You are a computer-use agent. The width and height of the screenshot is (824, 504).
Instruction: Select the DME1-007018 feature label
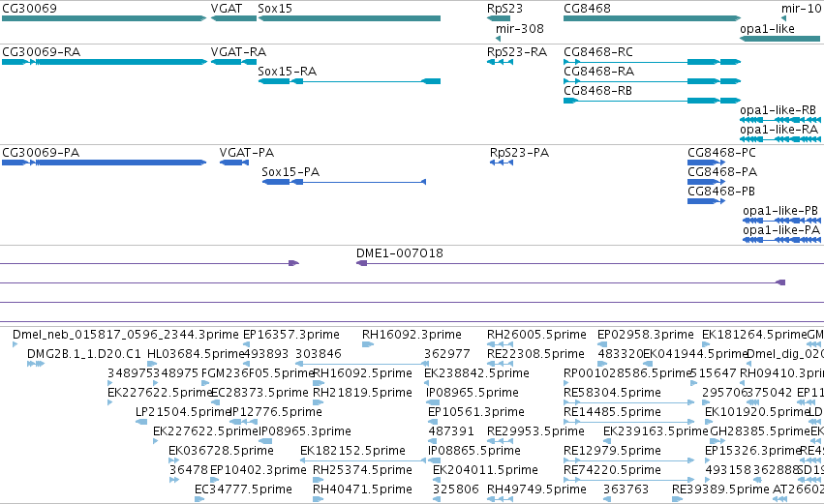pos(400,253)
